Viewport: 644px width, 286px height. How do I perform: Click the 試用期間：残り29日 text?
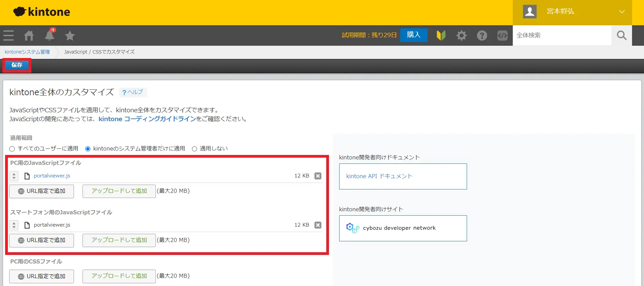tap(369, 35)
